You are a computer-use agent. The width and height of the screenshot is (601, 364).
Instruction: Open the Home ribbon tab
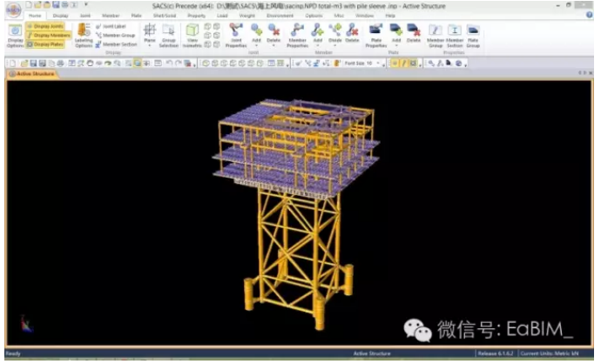pos(35,16)
